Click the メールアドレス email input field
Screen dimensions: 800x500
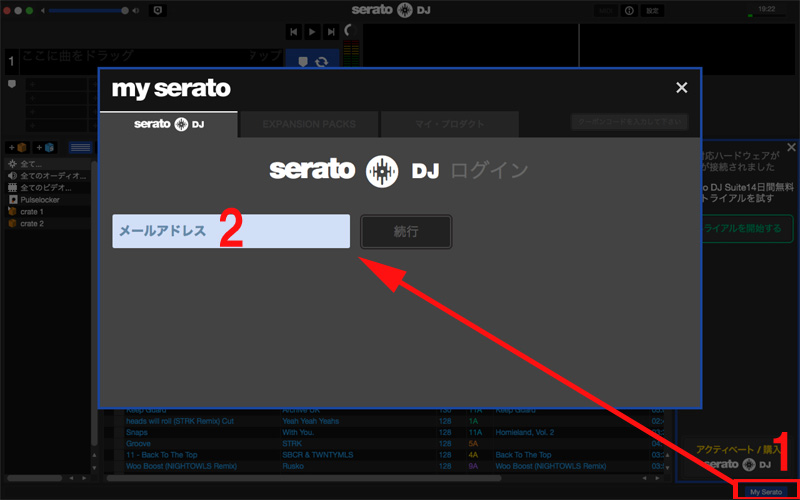[230, 231]
